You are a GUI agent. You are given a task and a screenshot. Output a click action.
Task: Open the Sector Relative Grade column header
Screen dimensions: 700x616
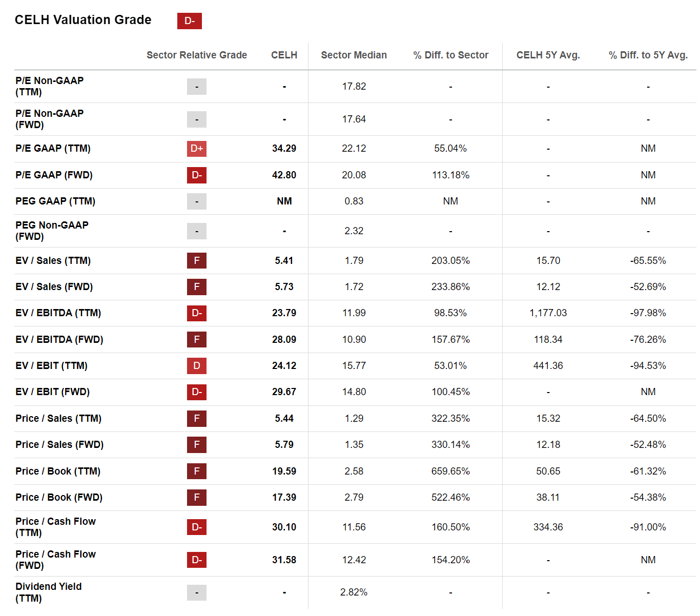pyautogui.click(x=197, y=55)
